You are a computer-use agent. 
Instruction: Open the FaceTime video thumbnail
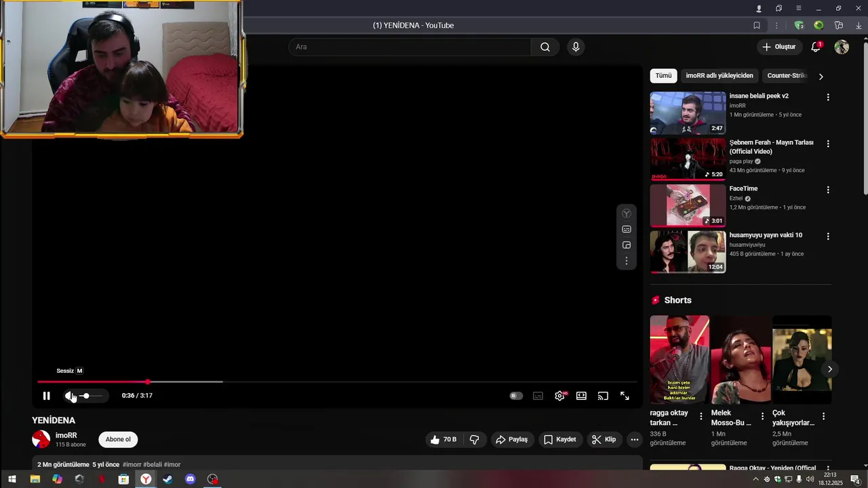[688, 206]
